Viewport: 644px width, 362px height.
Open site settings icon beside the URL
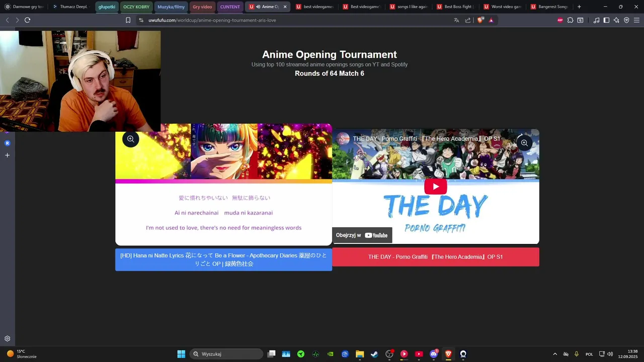coord(141,20)
